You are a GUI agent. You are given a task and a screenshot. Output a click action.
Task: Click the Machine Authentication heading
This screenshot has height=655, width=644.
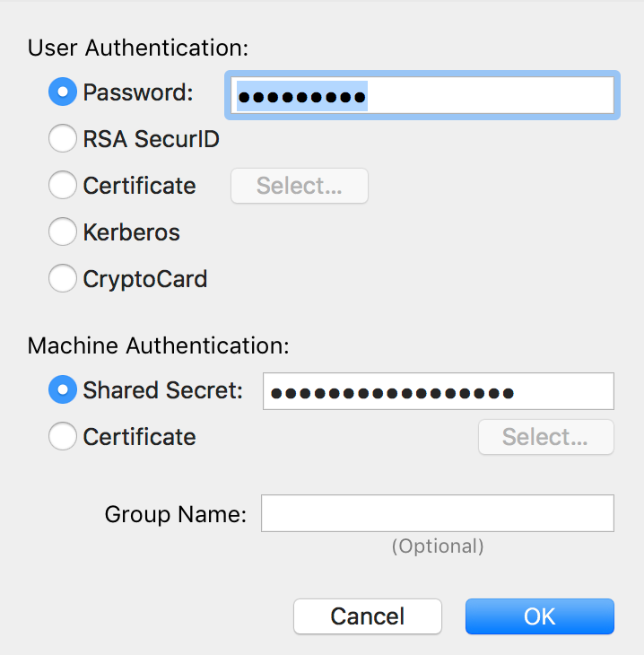pyautogui.click(x=159, y=345)
